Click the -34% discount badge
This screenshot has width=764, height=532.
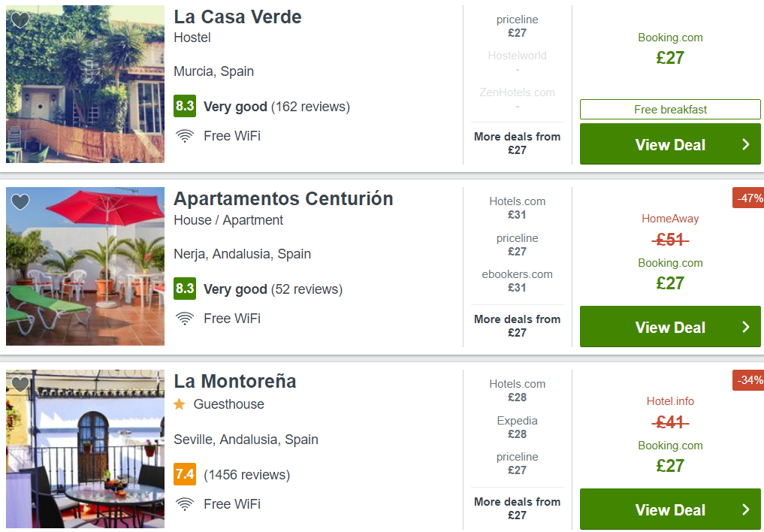[x=748, y=380]
